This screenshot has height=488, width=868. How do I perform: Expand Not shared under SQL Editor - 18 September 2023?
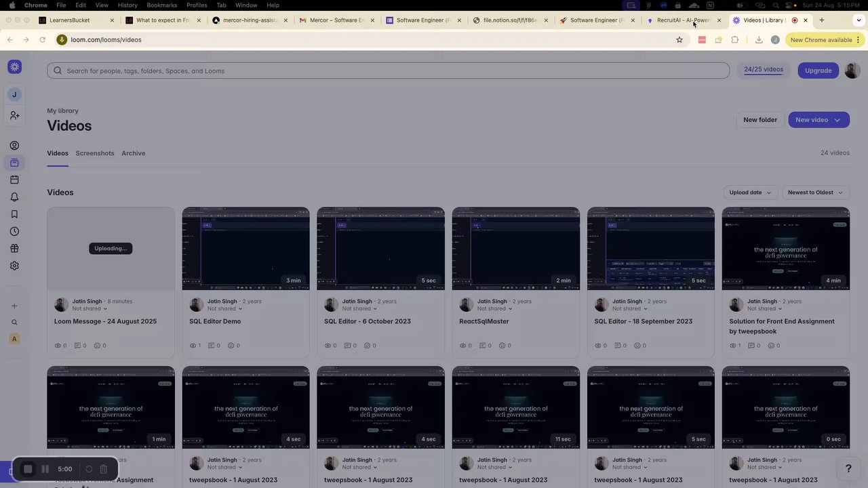[630, 308]
